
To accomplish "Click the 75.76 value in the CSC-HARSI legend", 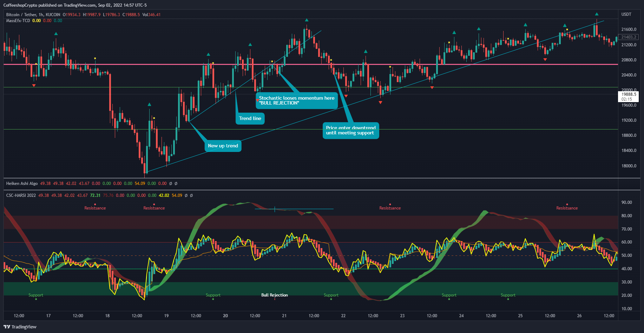I will click(x=108, y=195).
